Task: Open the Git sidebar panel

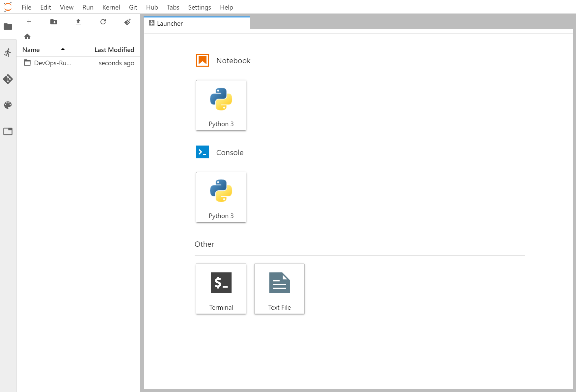Action: pyautogui.click(x=8, y=79)
